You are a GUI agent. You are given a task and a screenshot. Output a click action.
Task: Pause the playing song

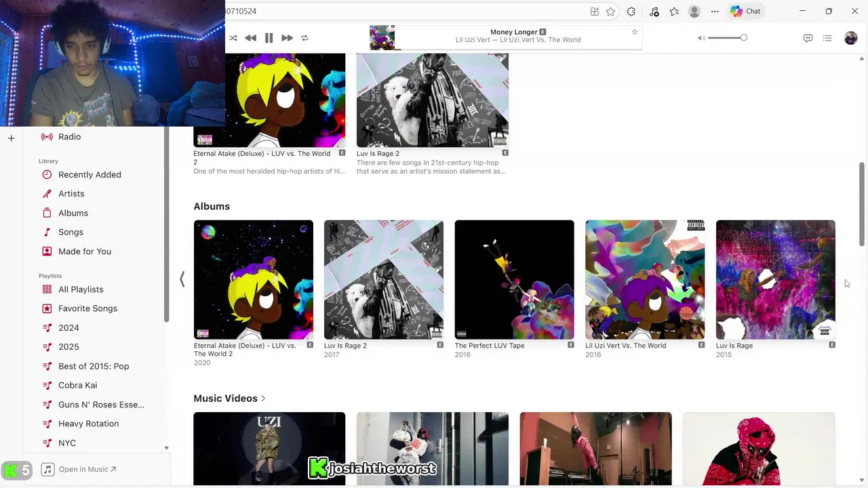coord(269,38)
